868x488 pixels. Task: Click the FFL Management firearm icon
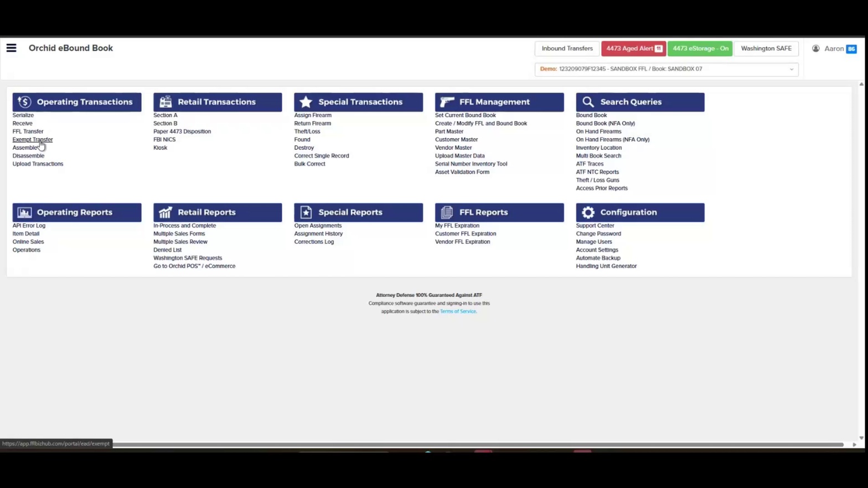447,102
